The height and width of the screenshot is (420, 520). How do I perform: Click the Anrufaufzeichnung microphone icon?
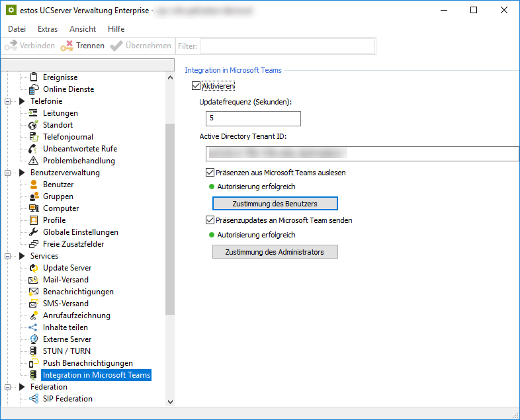(34, 315)
